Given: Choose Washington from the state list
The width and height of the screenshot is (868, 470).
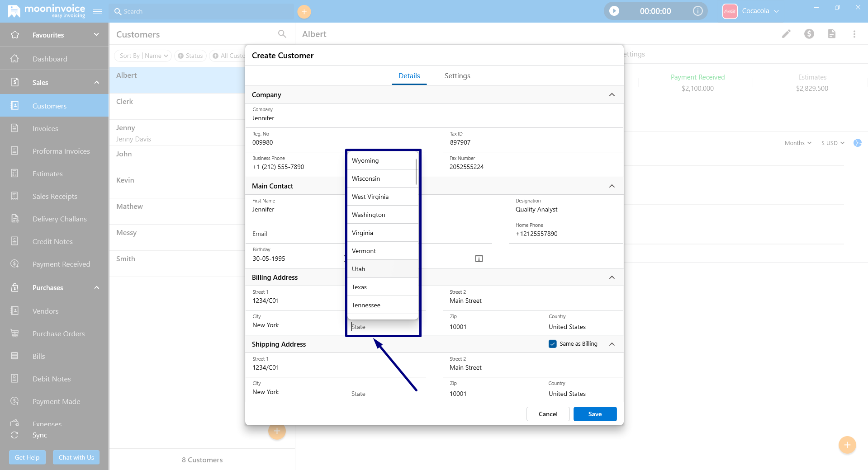Looking at the screenshot, I should (x=383, y=215).
